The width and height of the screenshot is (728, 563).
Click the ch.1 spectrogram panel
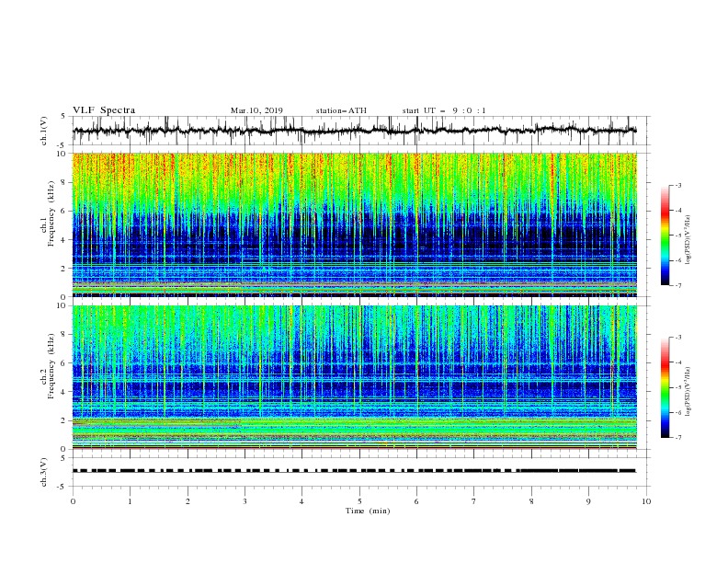tap(355, 224)
